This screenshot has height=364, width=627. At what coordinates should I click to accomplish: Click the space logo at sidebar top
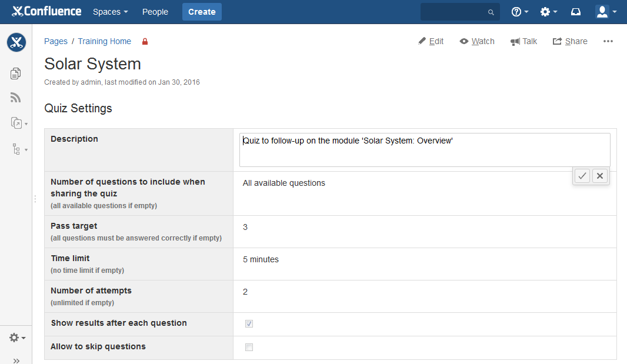[16, 42]
